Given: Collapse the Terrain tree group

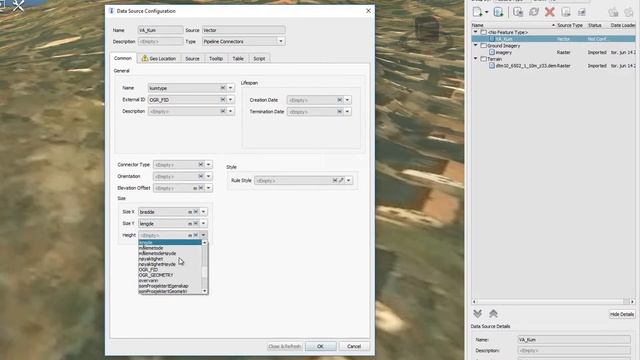Looking at the screenshot, I should tap(476, 59).
